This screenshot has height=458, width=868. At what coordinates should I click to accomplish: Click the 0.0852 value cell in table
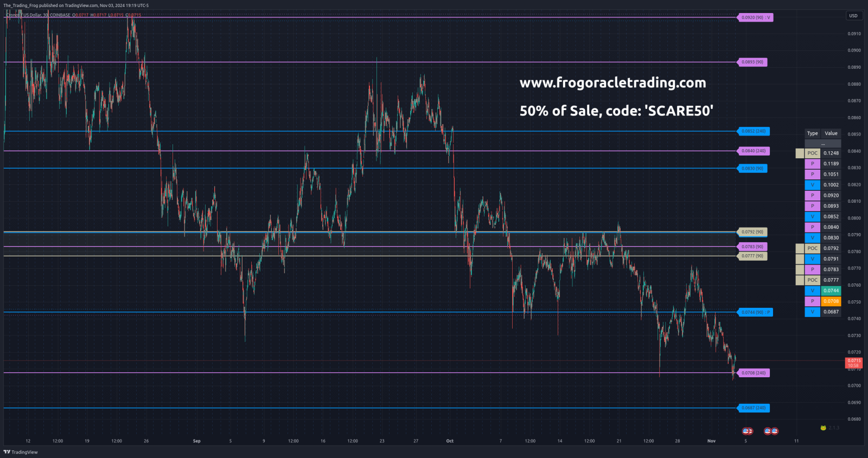[831, 217]
